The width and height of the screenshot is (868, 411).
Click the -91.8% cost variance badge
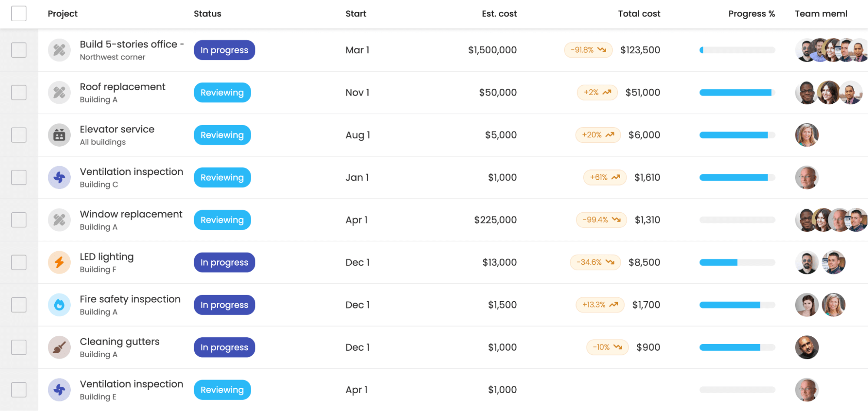(588, 50)
